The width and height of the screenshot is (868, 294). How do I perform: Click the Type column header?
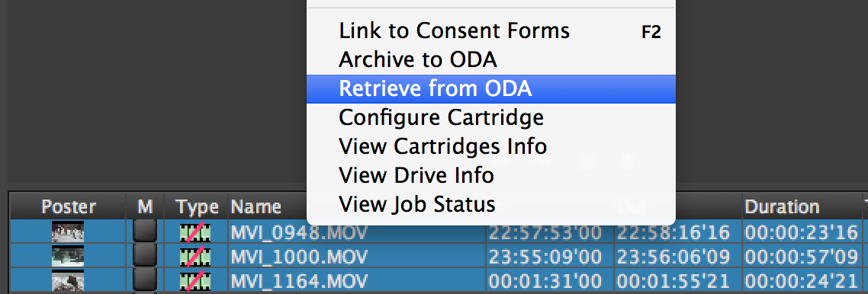pos(197,207)
